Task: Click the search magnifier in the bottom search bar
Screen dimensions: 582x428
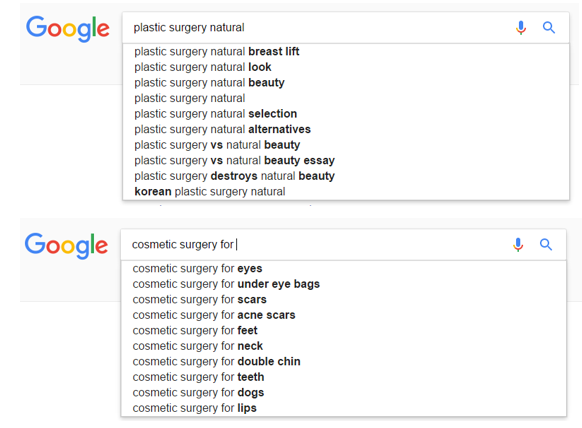Action: [546, 245]
